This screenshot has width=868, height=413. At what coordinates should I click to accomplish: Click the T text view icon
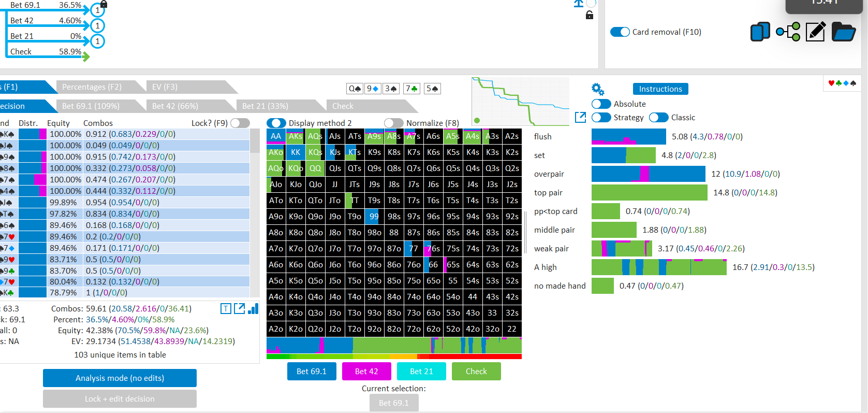tap(226, 309)
